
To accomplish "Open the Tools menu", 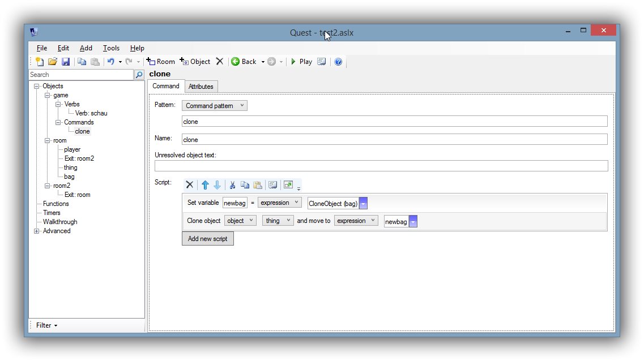I will click(x=111, y=48).
